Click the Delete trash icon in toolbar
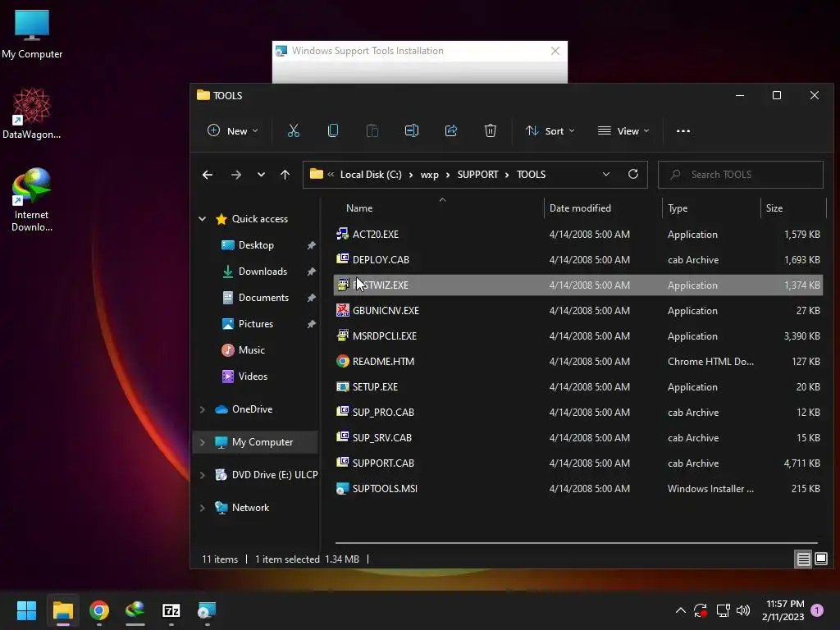 [491, 130]
